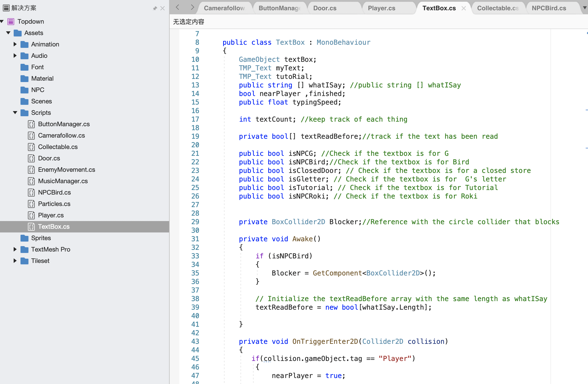588x384 pixels.
Task: Click the navigate back arrow icon
Action: 178,7
